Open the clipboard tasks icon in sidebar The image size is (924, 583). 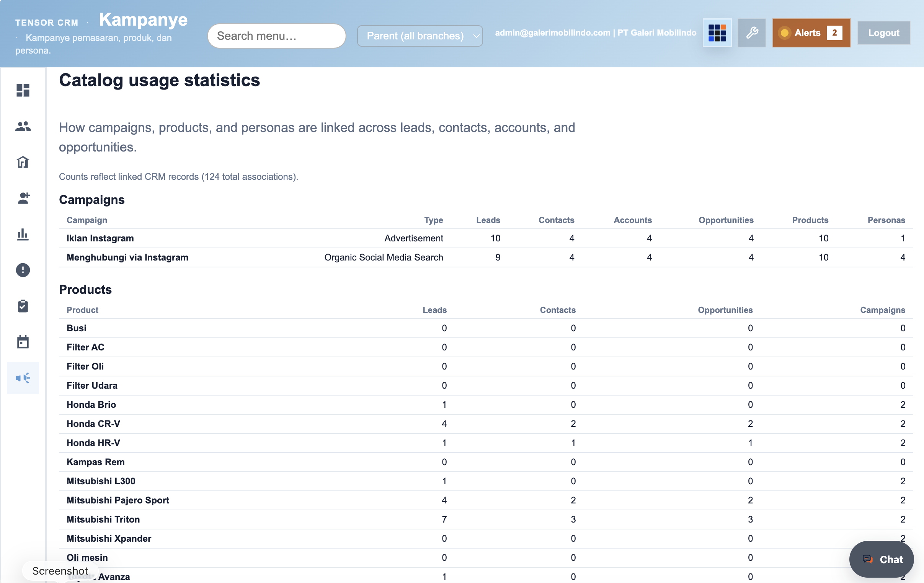click(23, 306)
